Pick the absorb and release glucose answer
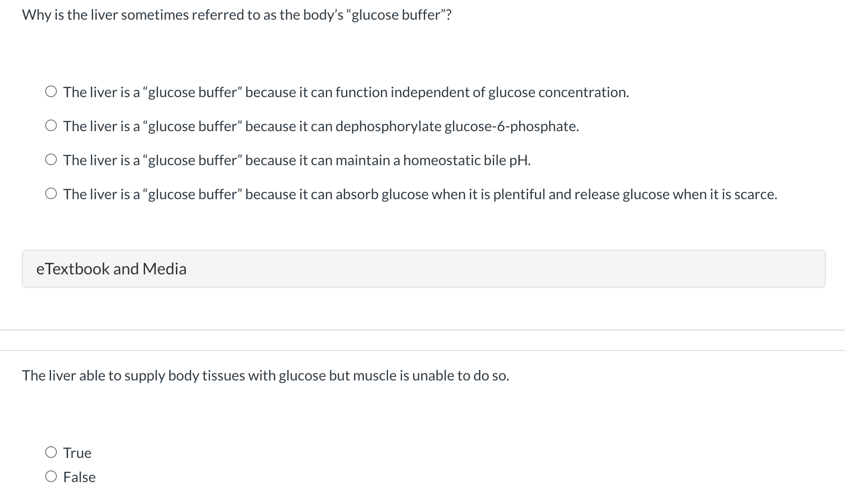Image resolution: width=845 pixels, height=504 pixels. click(x=420, y=194)
